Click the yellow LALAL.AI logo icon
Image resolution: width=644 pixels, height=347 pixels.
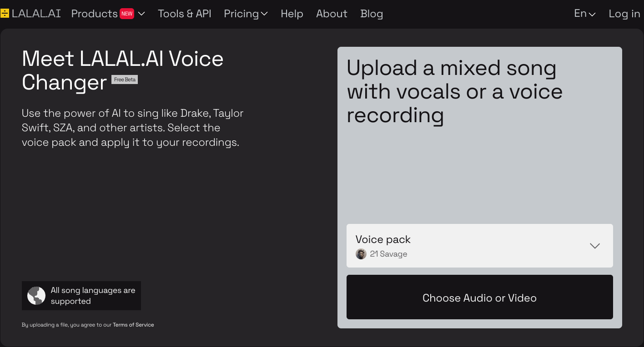[x=5, y=14]
